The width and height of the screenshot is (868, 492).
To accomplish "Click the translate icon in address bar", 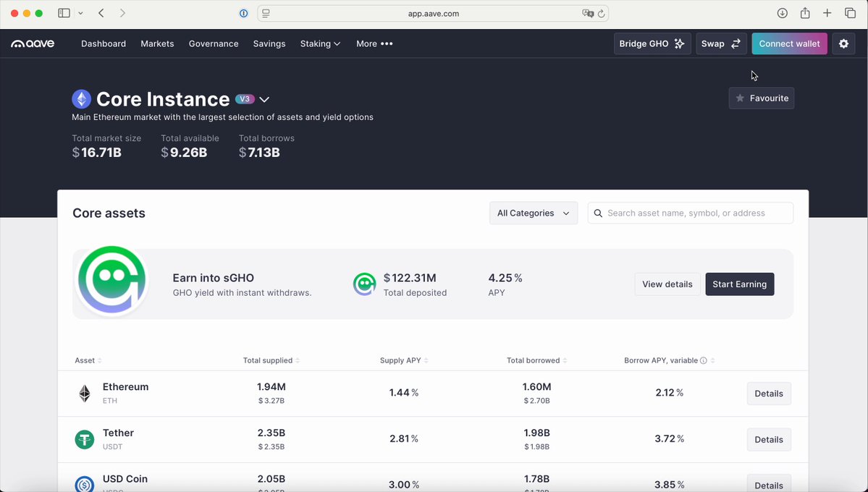I will (588, 13).
